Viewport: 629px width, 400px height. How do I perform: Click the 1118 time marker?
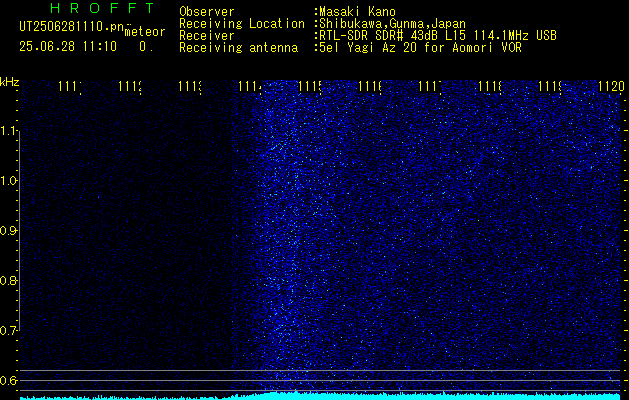coord(490,87)
